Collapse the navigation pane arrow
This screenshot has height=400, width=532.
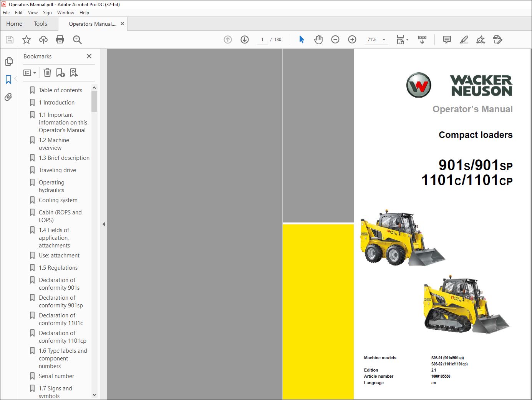pyautogui.click(x=104, y=224)
